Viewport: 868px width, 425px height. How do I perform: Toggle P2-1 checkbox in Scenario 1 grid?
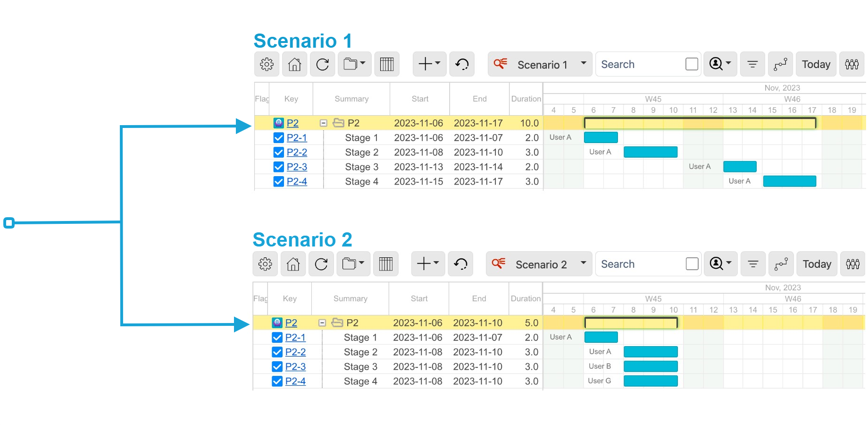point(279,138)
